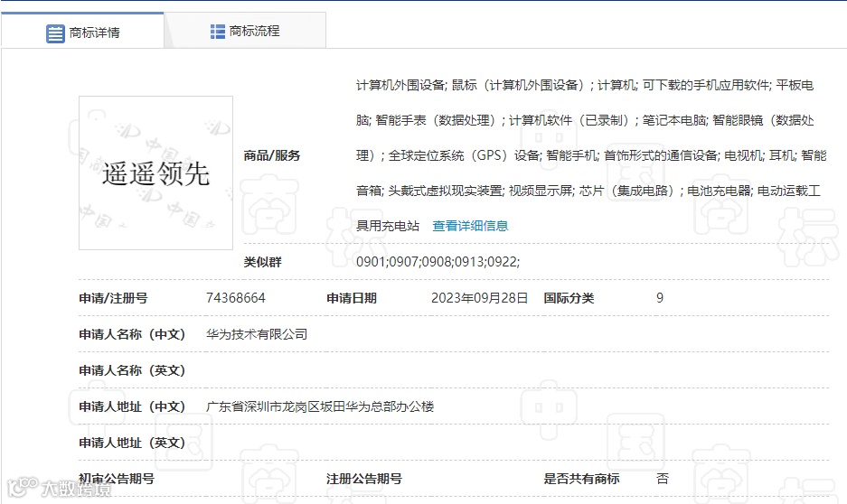Click the 类似群 label
Screen dimensions: 847x504
262,262
